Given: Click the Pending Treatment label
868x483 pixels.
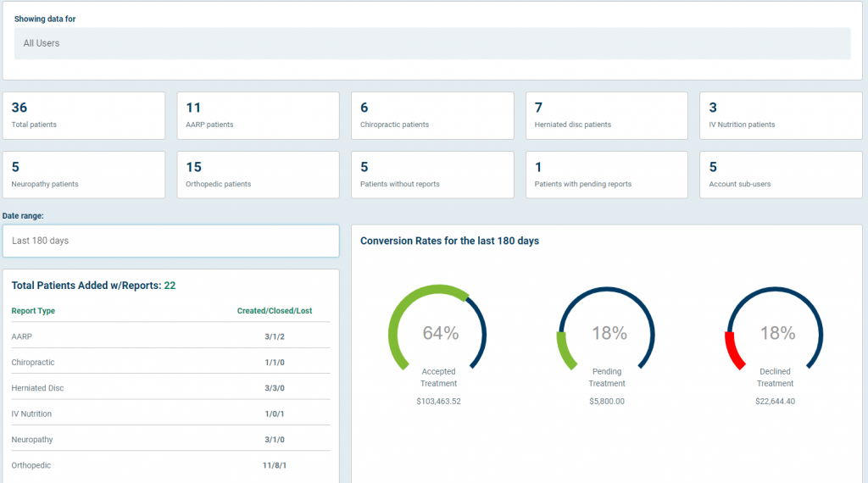Looking at the screenshot, I should pos(607,377).
